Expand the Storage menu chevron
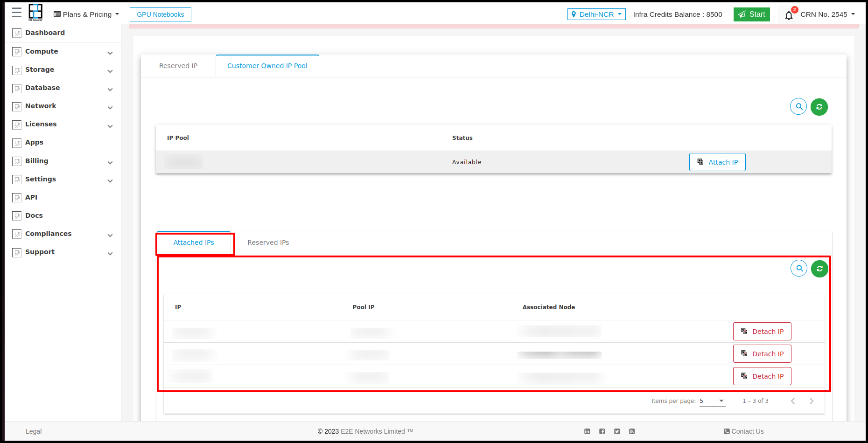Screen dimensions: 868x443 point(110,71)
